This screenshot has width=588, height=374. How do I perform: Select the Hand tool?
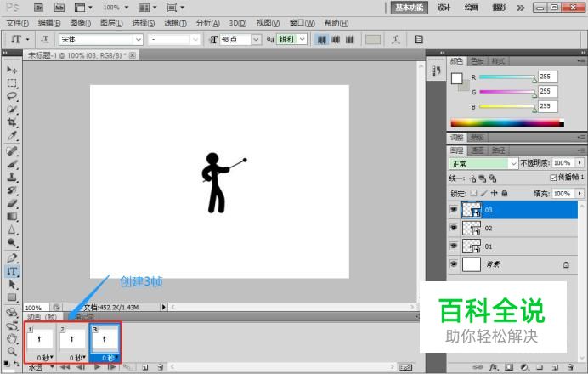(x=12, y=338)
